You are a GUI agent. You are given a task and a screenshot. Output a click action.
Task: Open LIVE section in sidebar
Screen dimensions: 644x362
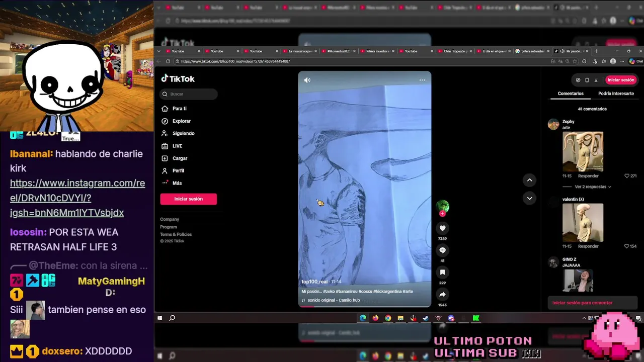tap(172, 146)
